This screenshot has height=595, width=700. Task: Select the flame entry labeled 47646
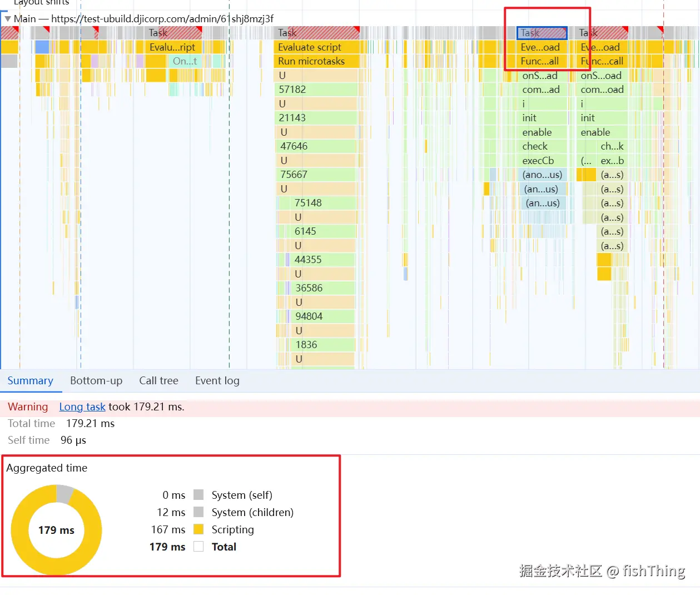pyautogui.click(x=316, y=146)
